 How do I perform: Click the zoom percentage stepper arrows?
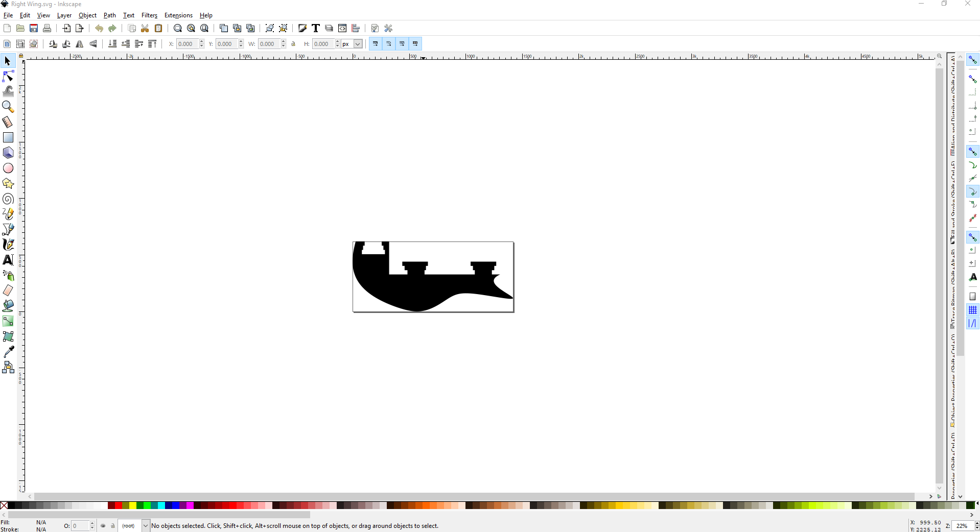tap(976, 525)
